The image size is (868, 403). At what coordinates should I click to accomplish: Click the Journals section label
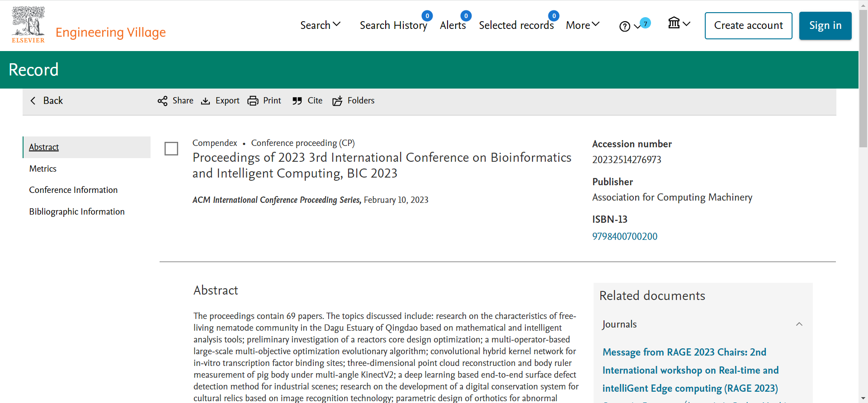tap(619, 324)
